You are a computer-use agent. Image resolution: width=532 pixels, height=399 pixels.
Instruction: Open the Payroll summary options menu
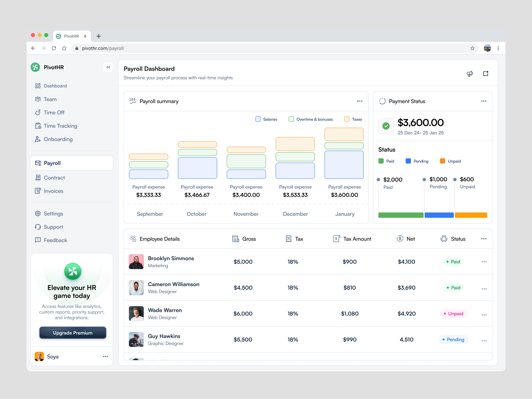point(360,101)
